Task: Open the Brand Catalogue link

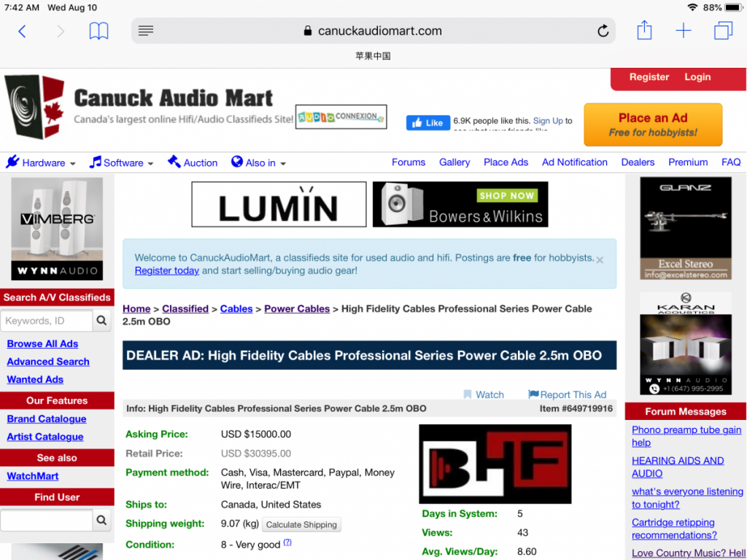Action: point(47,419)
